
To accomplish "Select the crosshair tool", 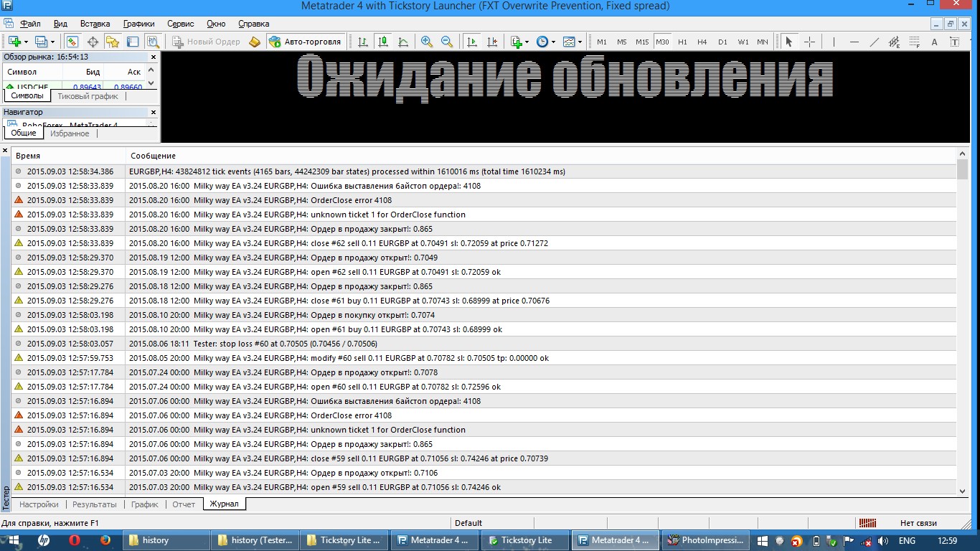I will 809,42.
